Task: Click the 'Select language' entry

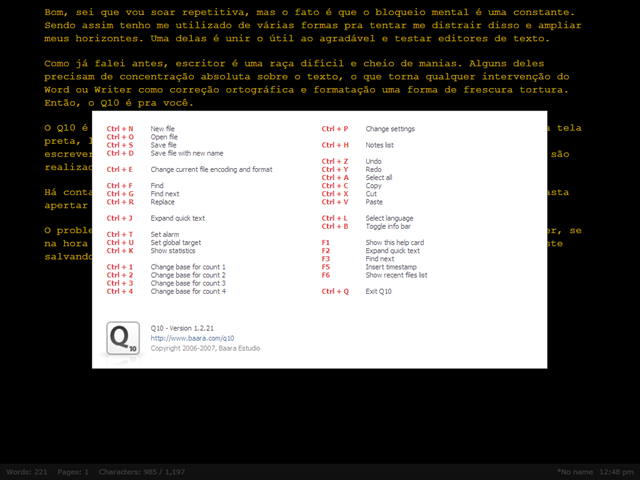Action: point(389,218)
